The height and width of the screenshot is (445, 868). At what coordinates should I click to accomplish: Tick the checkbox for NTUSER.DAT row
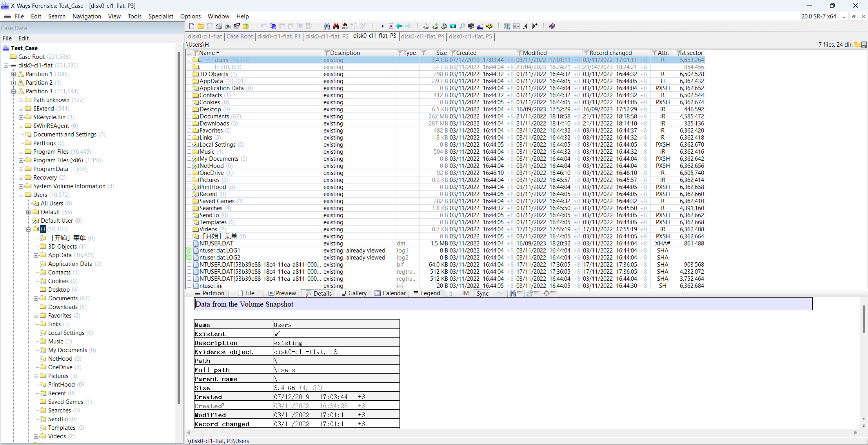pyautogui.click(x=189, y=243)
